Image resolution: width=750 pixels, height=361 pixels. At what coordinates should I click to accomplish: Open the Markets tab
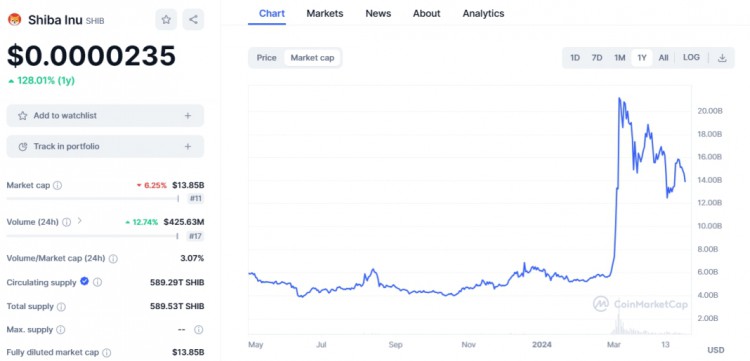pyautogui.click(x=325, y=13)
